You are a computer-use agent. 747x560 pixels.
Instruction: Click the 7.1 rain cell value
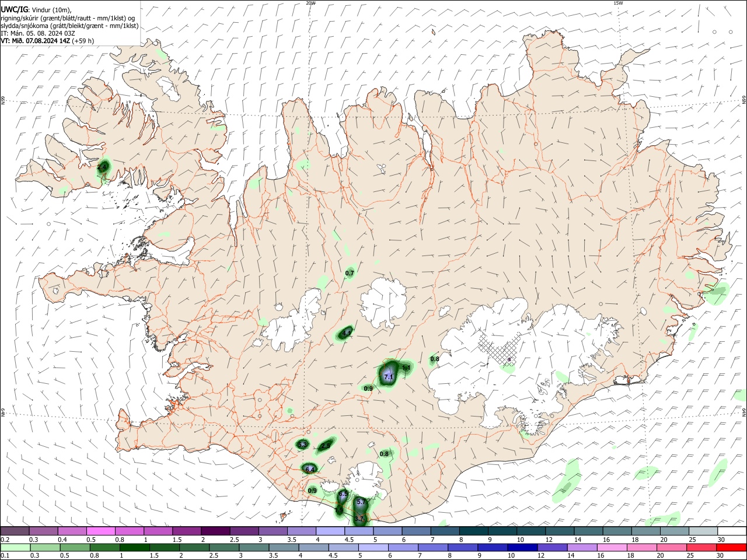389,377
